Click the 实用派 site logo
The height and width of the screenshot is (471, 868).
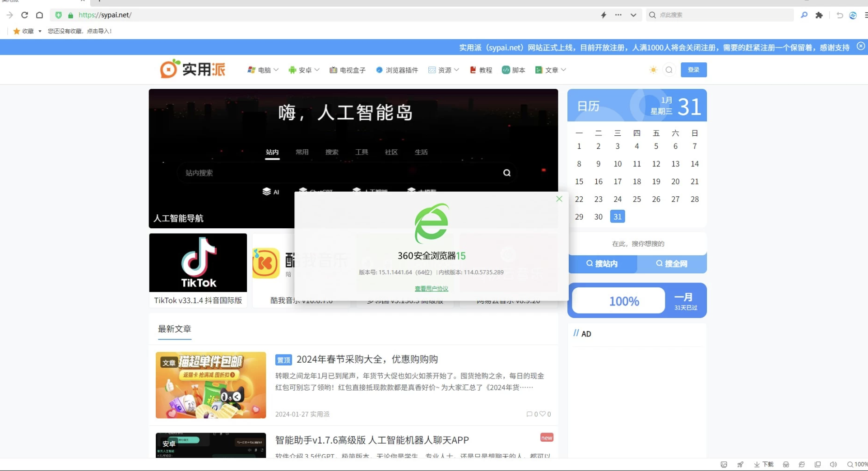click(x=193, y=69)
